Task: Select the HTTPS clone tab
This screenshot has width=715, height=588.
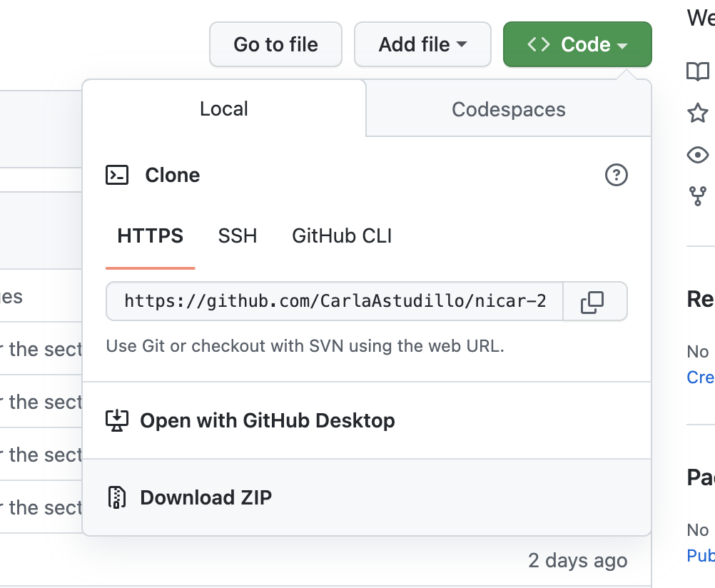Action: (x=150, y=235)
